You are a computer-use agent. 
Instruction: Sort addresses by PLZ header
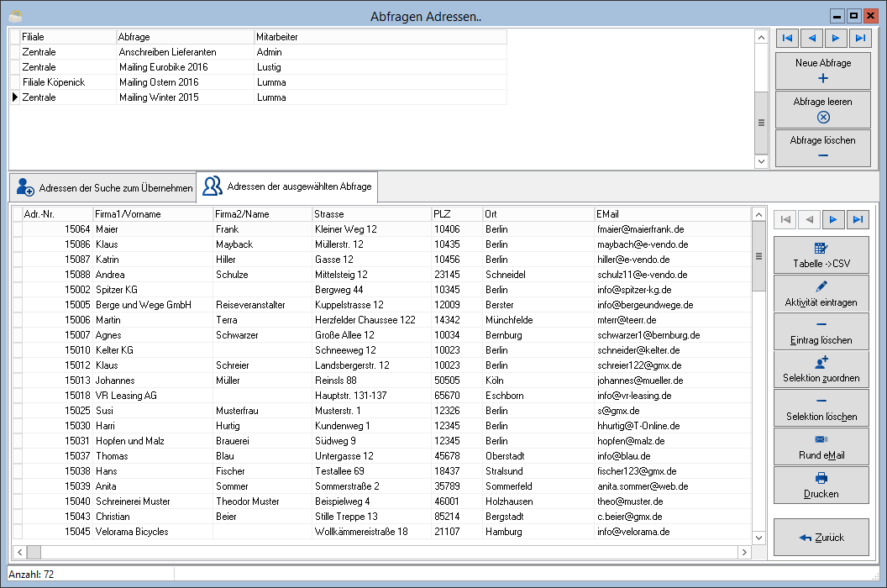(456, 214)
